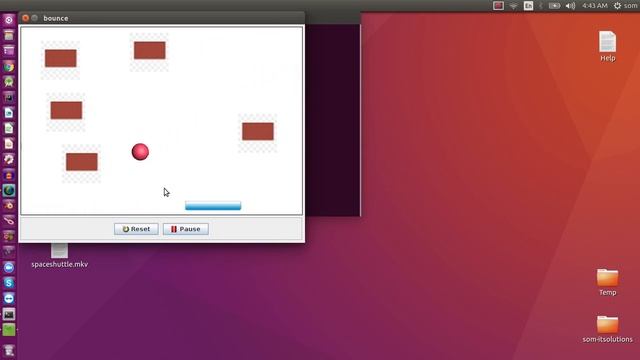
Task: Click the 4:43 AM clock
Action: point(595,5)
